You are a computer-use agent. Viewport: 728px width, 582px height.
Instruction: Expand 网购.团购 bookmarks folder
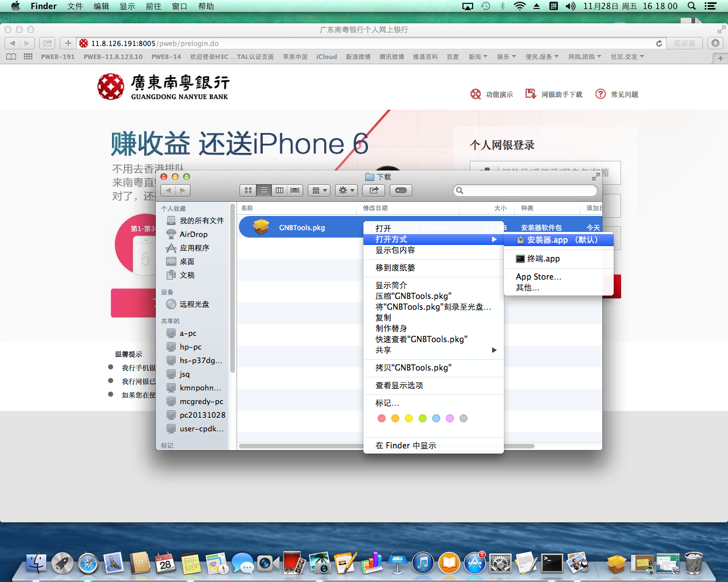[x=585, y=57]
